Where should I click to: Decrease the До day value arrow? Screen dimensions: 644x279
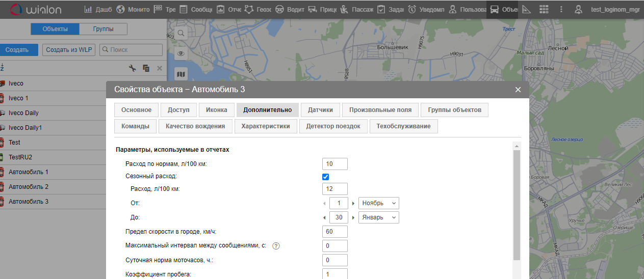325,217
